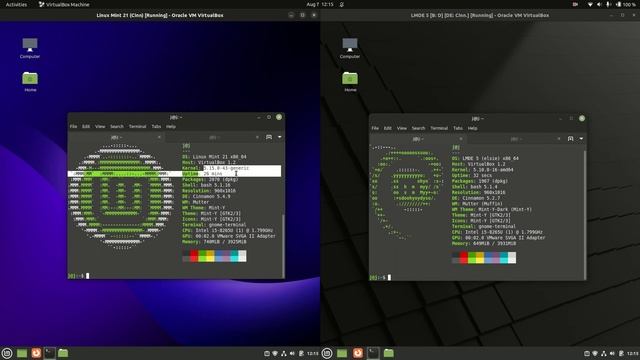Screen dimensions: 640x360
Task: Close the first tab in the Mint 21 terminal
Action: tap(159, 137)
